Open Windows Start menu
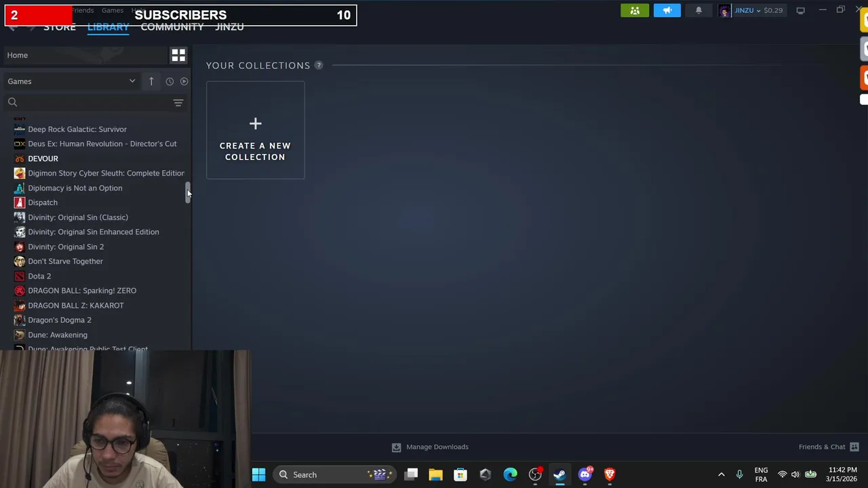Image resolution: width=868 pixels, height=488 pixels. [258, 474]
